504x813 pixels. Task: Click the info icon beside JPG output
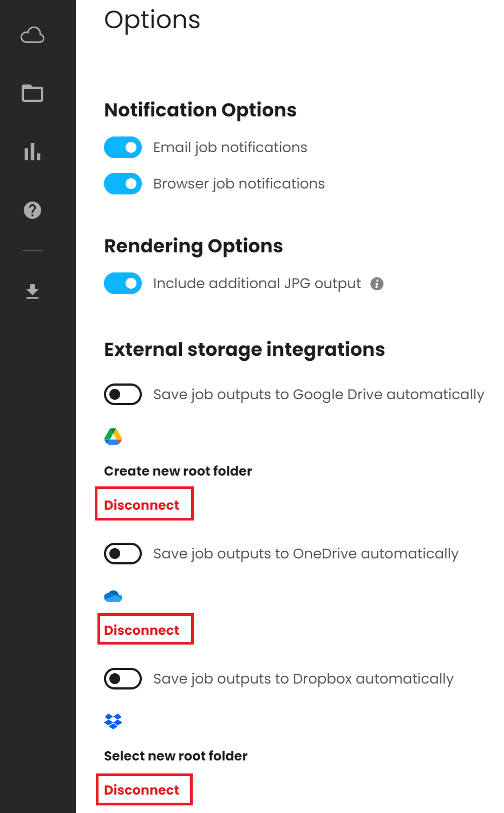point(377,284)
